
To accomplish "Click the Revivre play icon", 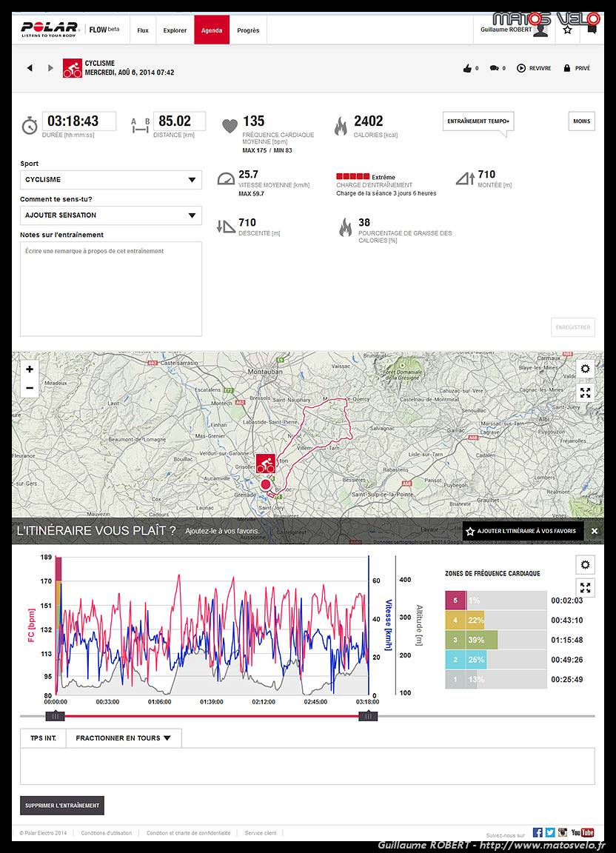I will 521,68.
